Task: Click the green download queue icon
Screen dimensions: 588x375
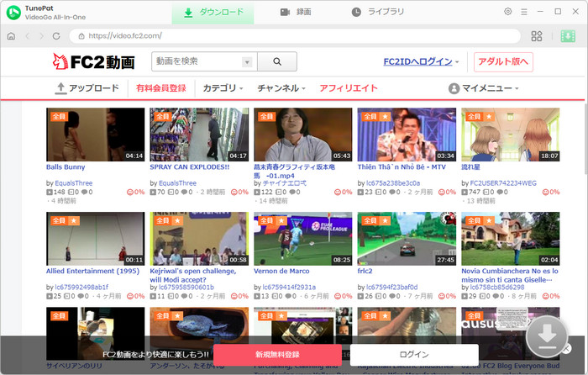Action: pyautogui.click(x=568, y=36)
